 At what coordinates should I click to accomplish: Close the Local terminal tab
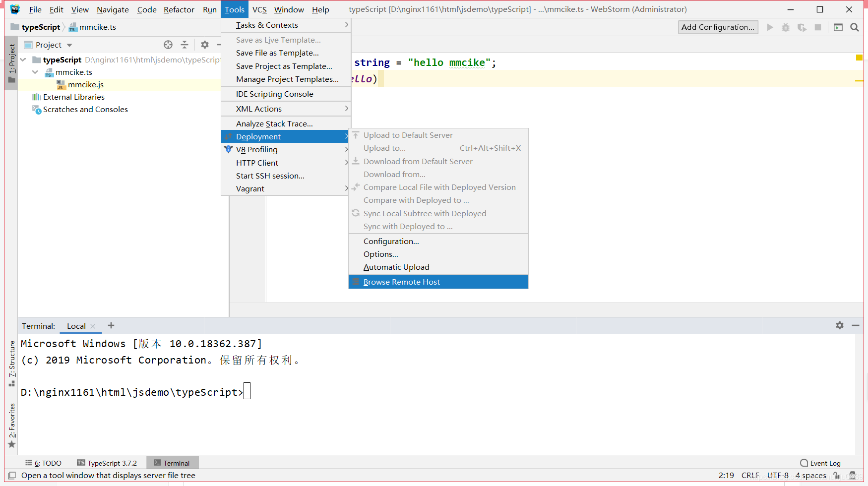coord(93,326)
